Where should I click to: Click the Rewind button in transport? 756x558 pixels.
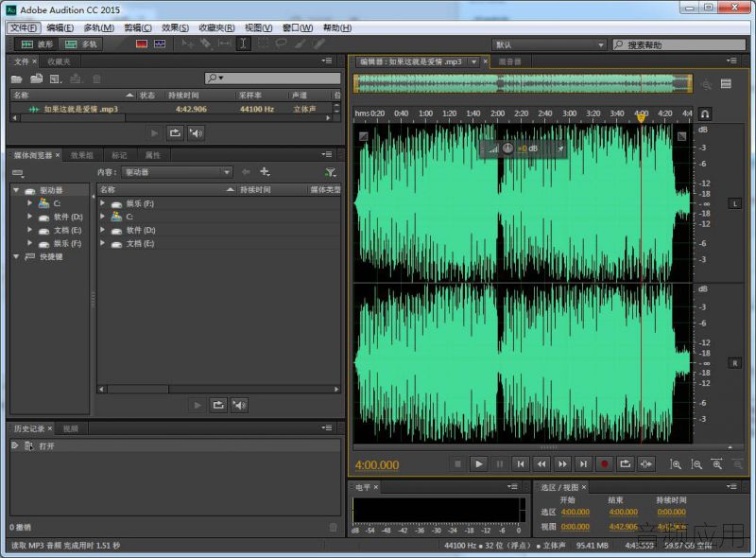[x=541, y=463]
